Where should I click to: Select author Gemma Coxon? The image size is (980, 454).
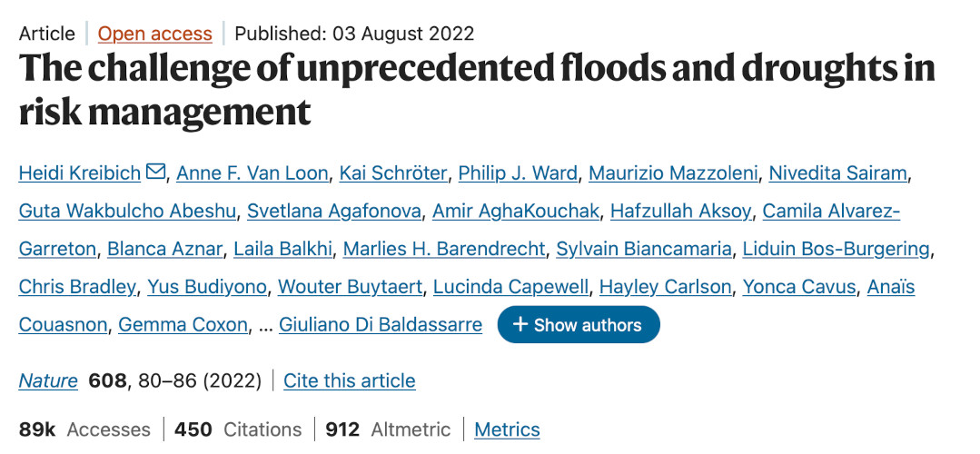(183, 325)
